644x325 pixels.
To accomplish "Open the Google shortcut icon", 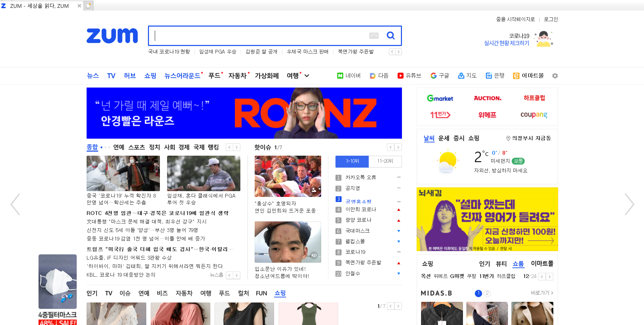I will point(433,76).
